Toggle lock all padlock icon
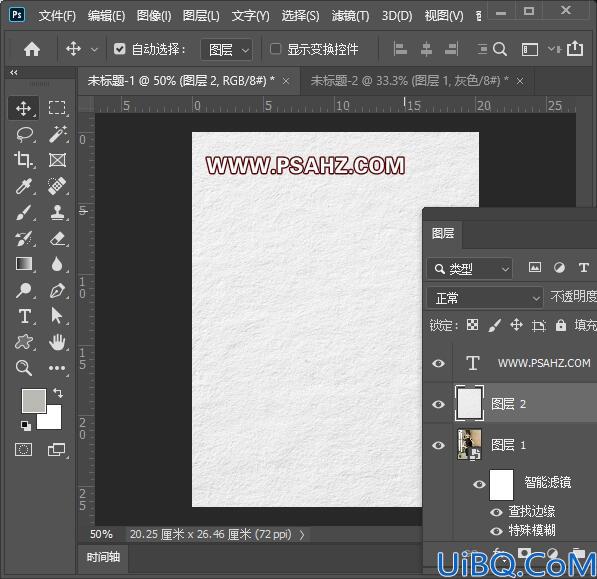The height and width of the screenshot is (579, 597). [x=560, y=325]
